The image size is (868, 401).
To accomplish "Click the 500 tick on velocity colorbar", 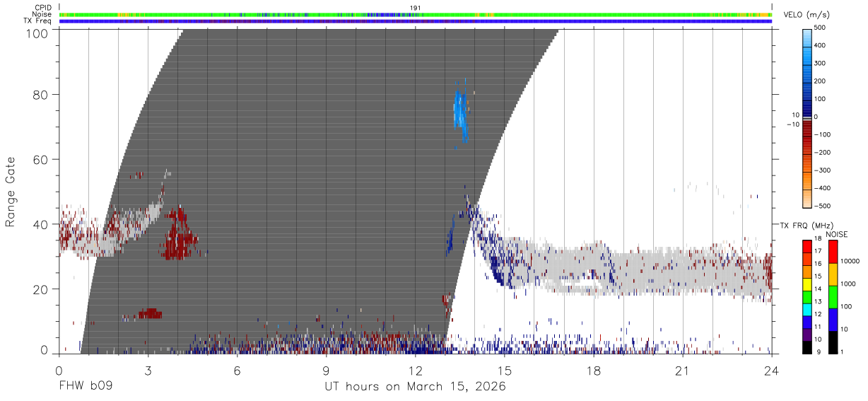I will point(821,28).
